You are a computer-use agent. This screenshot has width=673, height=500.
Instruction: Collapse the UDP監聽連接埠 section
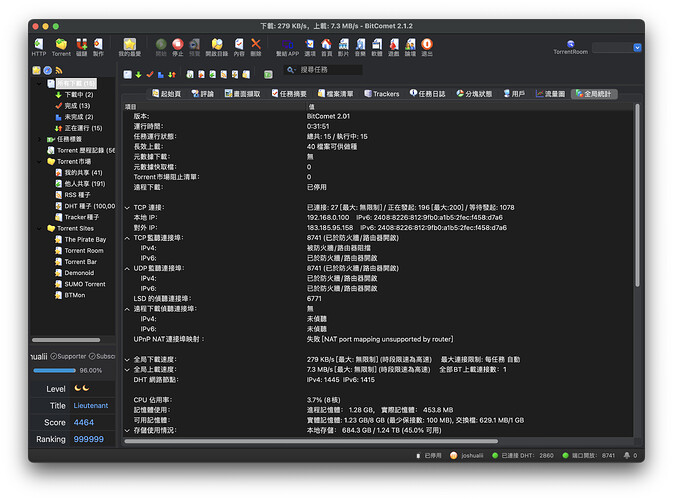coord(127,269)
